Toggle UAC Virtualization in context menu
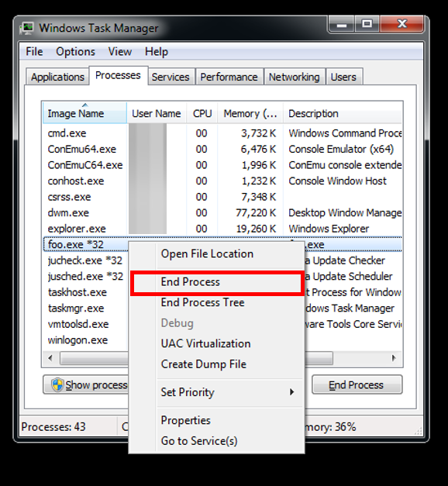Image resolution: width=448 pixels, height=486 pixels. click(205, 343)
